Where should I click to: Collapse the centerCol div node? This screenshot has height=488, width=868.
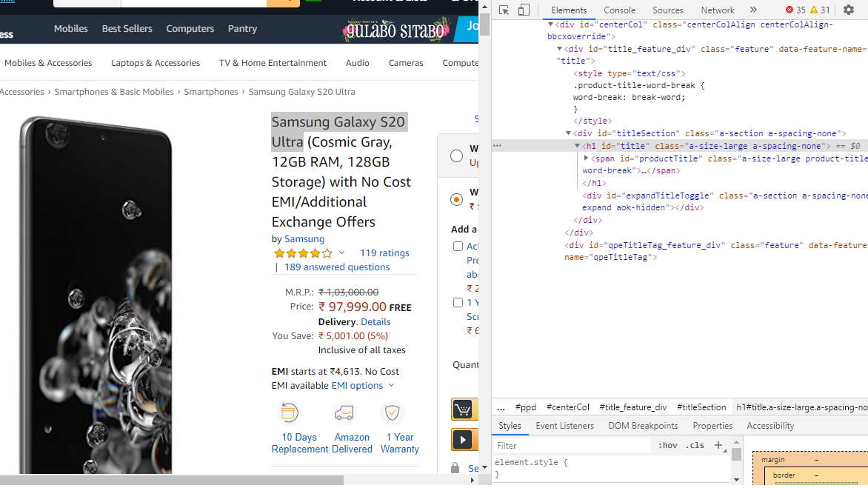pos(550,24)
